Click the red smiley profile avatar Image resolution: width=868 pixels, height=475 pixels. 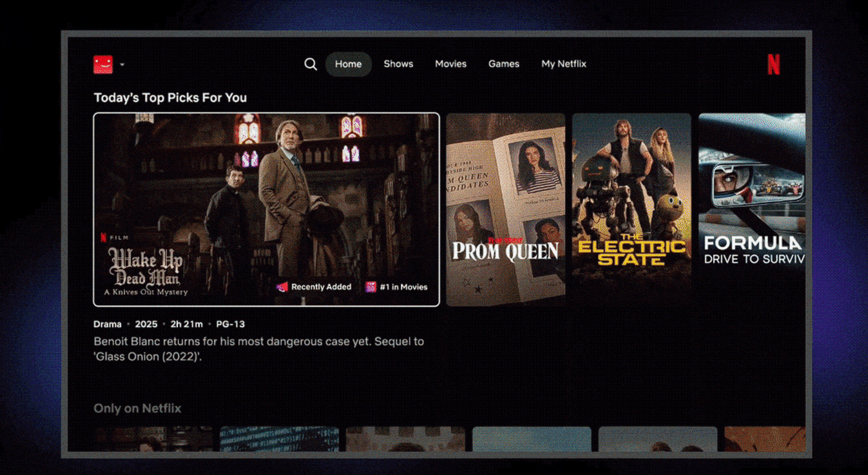(103, 64)
